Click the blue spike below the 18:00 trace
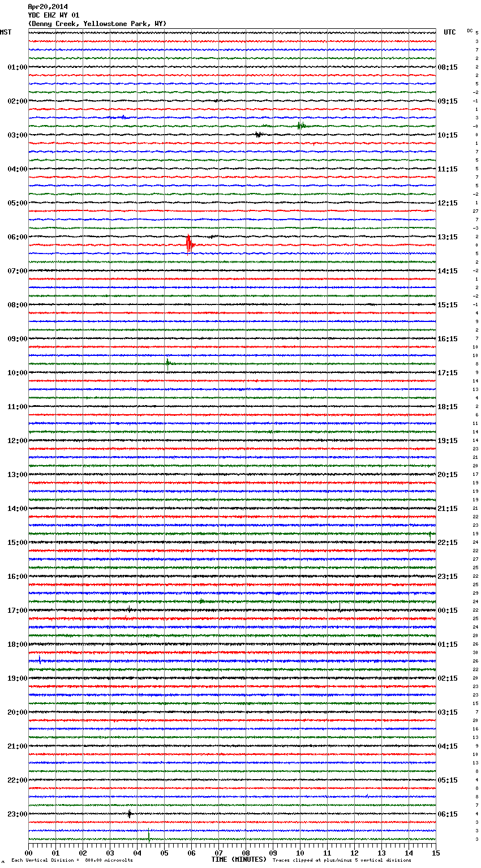This screenshot has height=868, width=481. pyautogui.click(x=40, y=660)
